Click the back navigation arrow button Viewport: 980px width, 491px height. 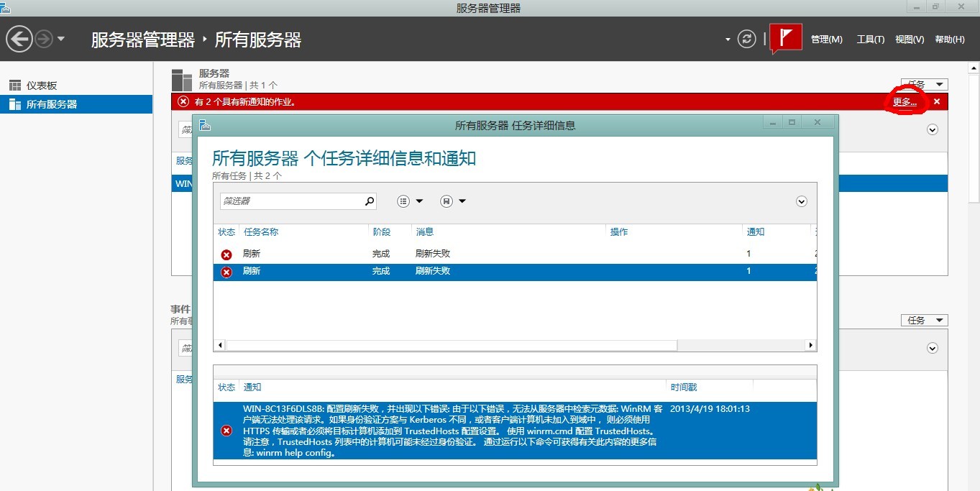coord(19,39)
